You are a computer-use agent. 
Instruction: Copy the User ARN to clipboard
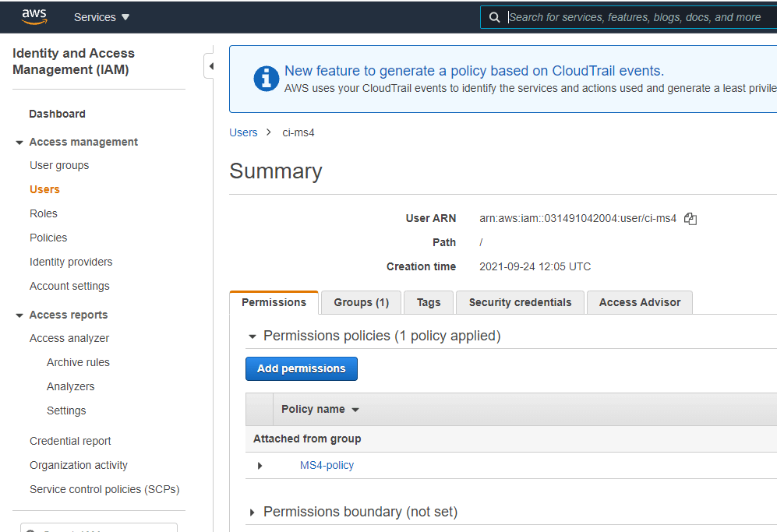pos(690,218)
